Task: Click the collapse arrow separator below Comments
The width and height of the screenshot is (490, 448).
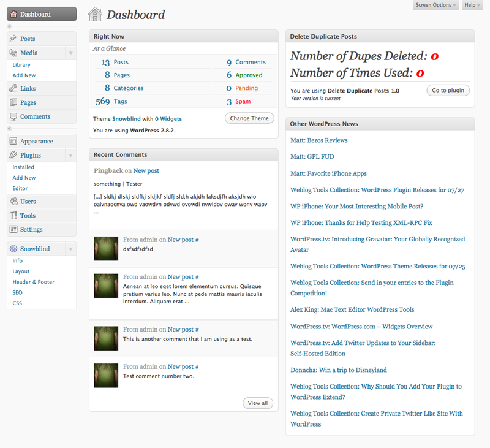Action: tap(10, 129)
